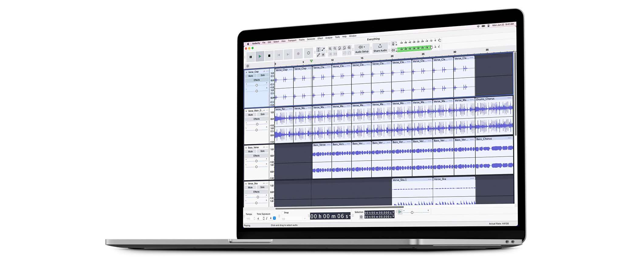
Task: Open the Analyse menu
Action: click(329, 38)
